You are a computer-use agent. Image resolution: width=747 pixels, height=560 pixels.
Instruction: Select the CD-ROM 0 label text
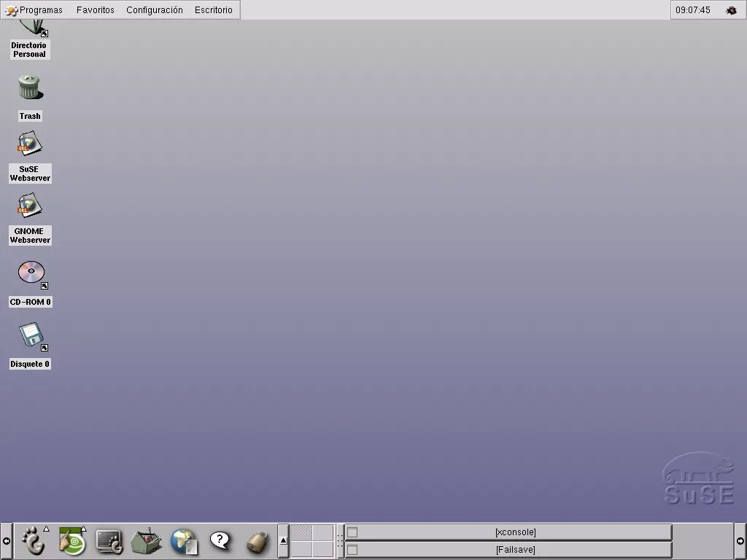pyautogui.click(x=31, y=302)
